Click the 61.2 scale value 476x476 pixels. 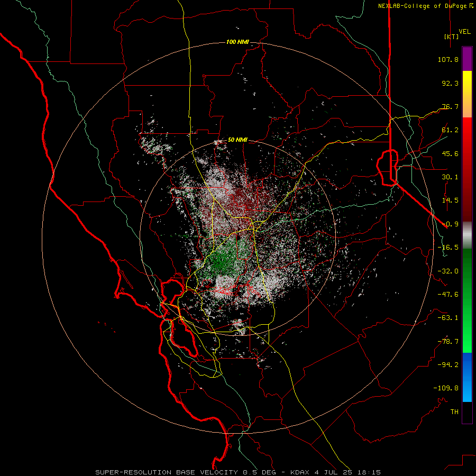[x=450, y=130]
